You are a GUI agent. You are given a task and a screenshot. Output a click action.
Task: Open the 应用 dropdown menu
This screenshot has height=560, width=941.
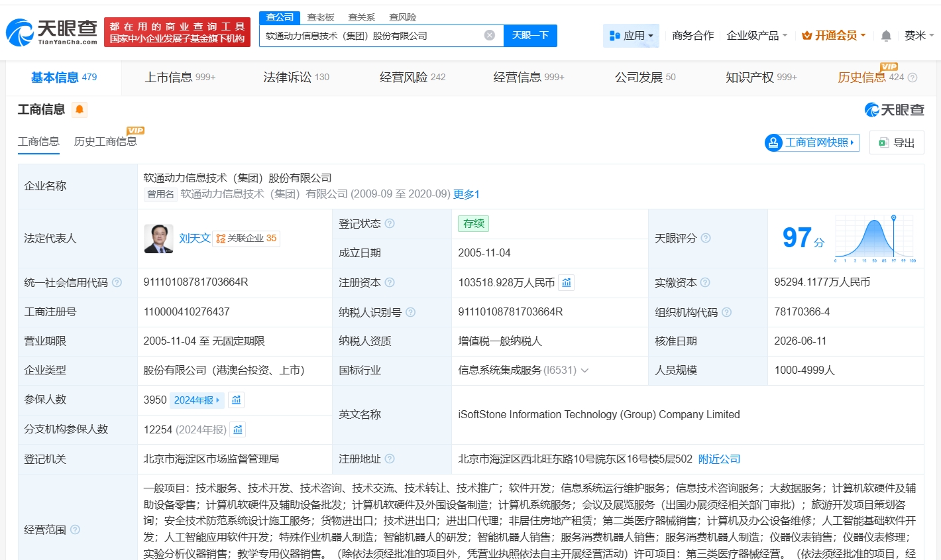point(631,35)
